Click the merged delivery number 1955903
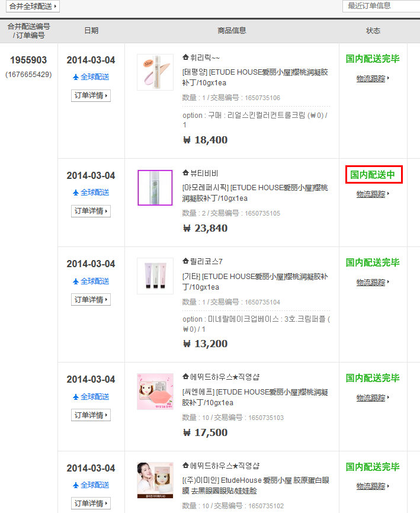 [x=29, y=60]
